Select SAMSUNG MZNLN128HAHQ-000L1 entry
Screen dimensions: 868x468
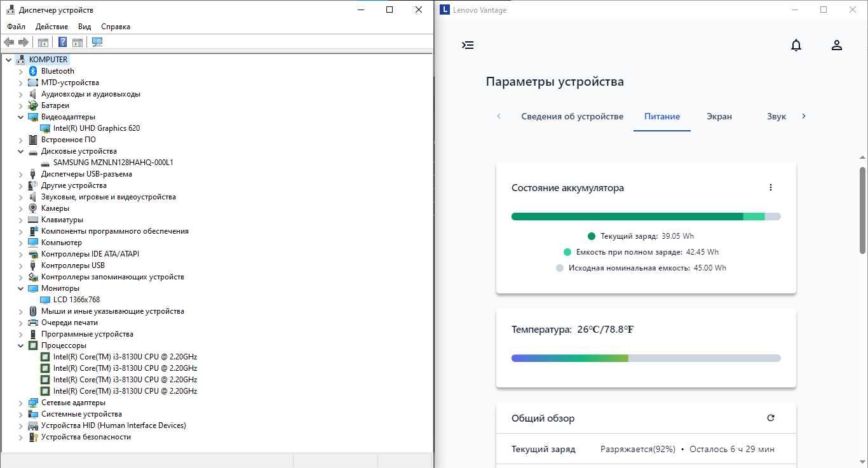pos(113,163)
